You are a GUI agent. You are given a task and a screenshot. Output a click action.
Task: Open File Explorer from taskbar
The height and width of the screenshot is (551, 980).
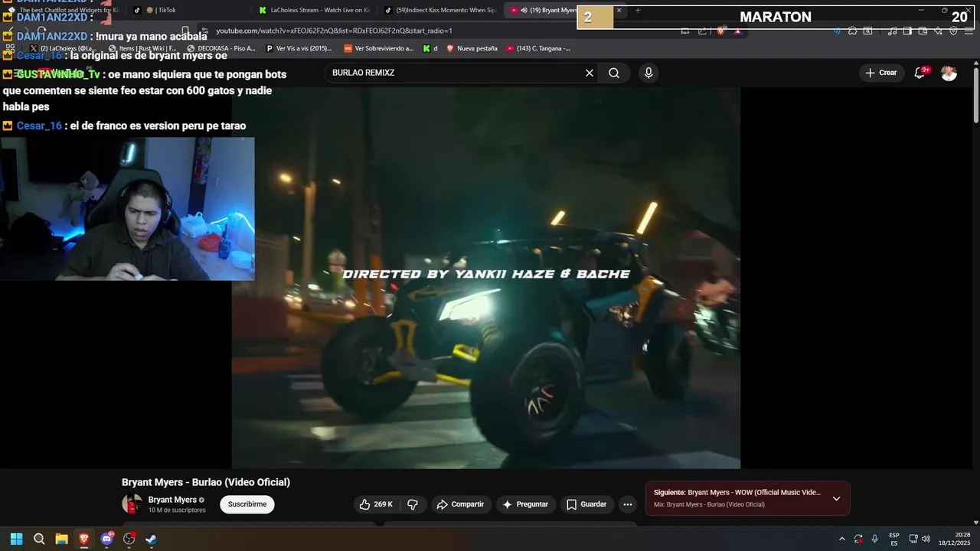61,539
